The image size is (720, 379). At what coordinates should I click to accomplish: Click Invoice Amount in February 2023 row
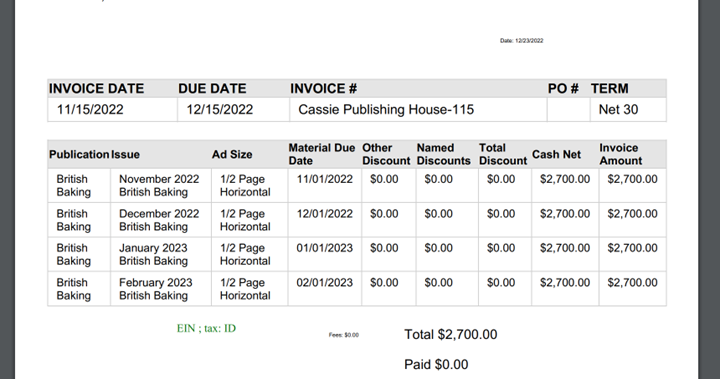632,283
